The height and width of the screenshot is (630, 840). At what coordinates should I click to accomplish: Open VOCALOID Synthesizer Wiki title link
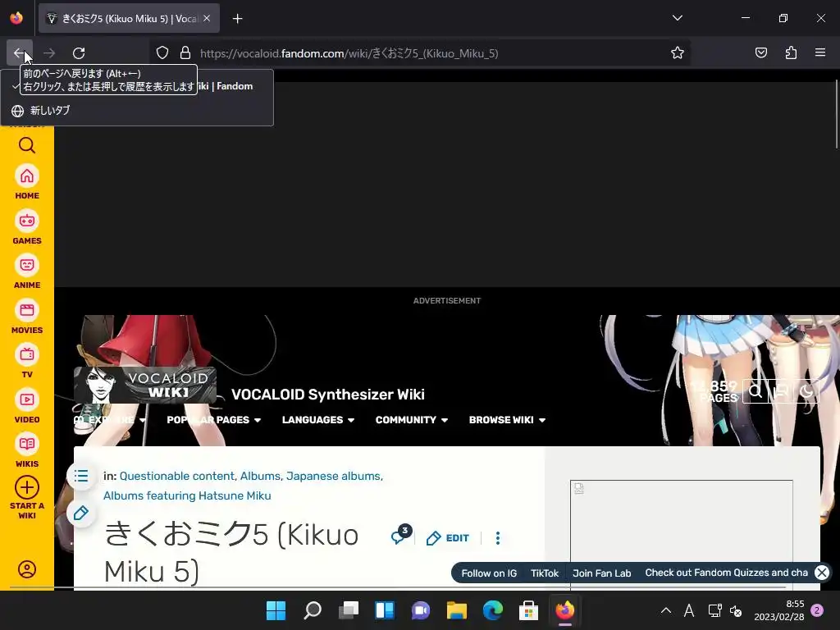(328, 395)
